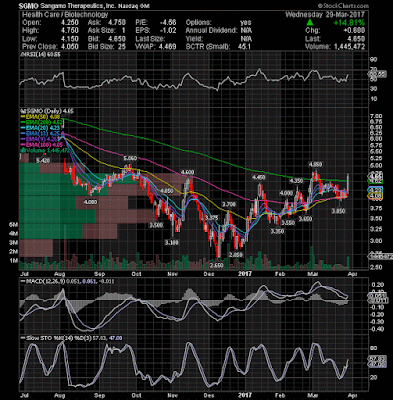
Task: Click the 3.500 price annotation
Action: (156, 225)
